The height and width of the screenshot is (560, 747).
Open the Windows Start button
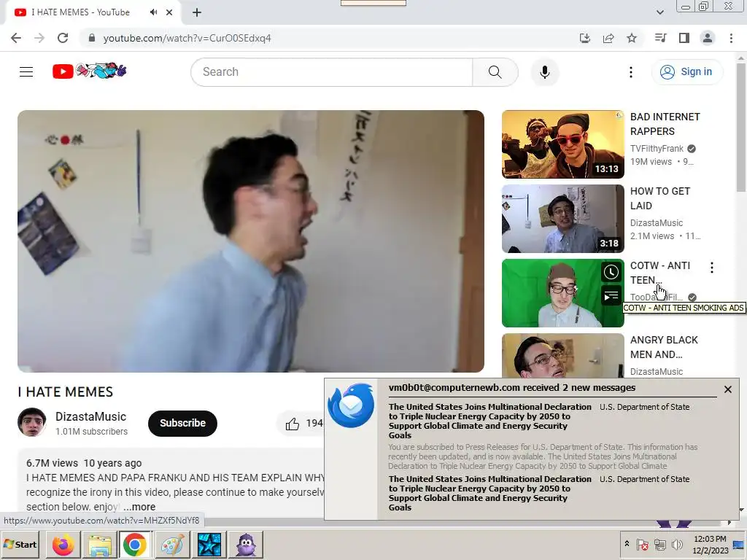pyautogui.click(x=20, y=544)
